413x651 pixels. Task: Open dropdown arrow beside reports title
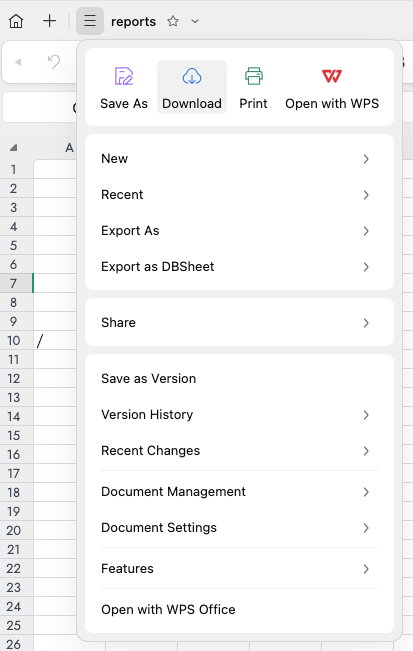195,21
